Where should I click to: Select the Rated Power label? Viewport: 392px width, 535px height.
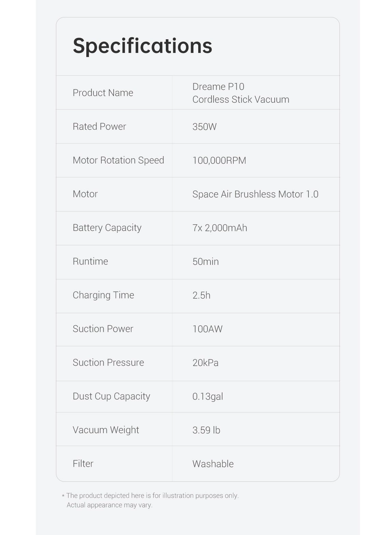99,127
